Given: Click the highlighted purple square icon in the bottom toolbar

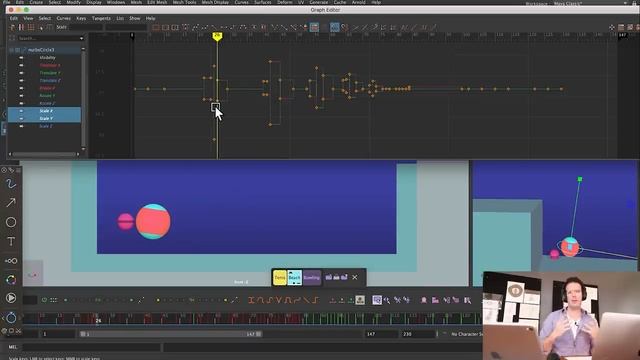Looking at the screenshot, I should pos(377,300).
